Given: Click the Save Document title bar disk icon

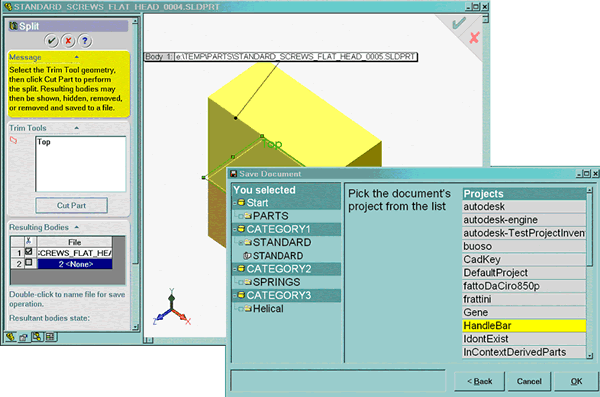Looking at the screenshot, I should coord(233,174).
